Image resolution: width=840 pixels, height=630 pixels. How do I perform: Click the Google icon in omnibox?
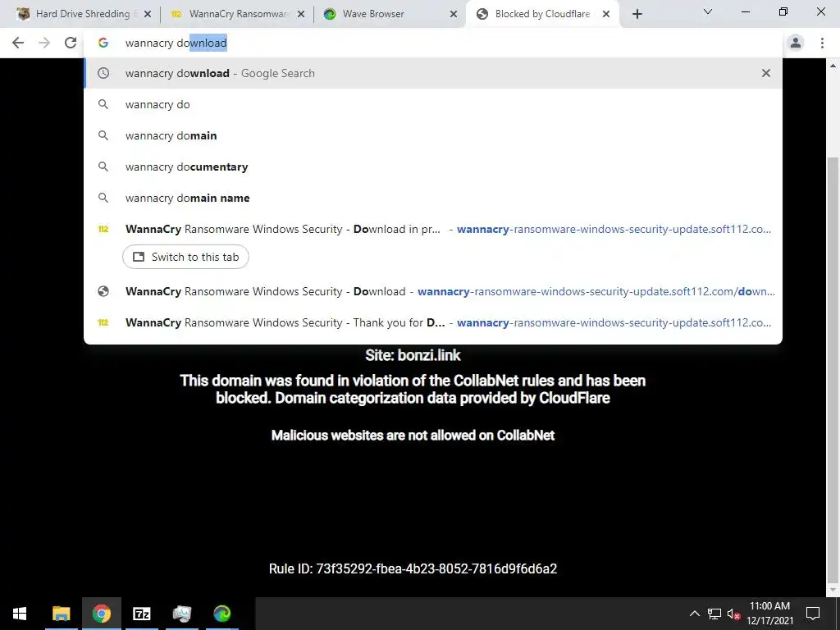(103, 43)
